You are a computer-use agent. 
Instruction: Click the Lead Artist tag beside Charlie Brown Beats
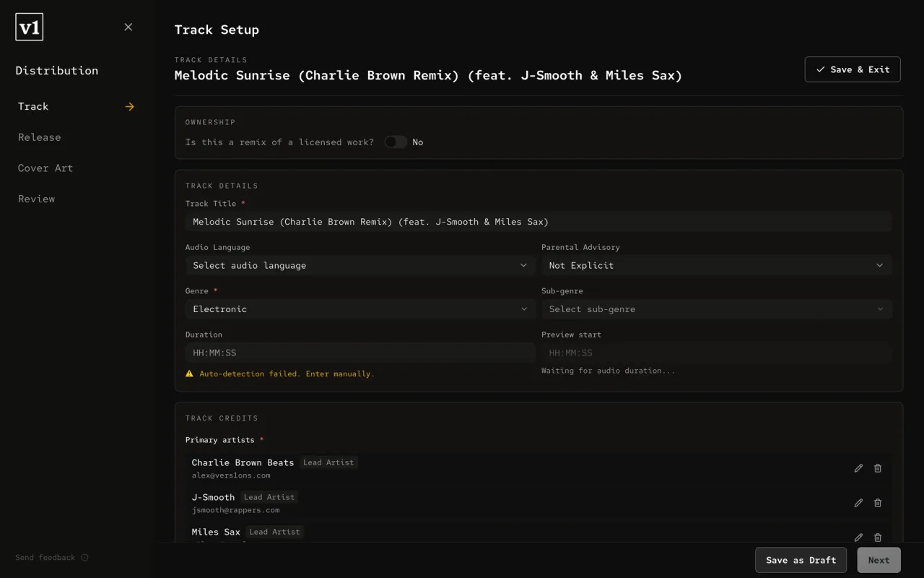328,462
